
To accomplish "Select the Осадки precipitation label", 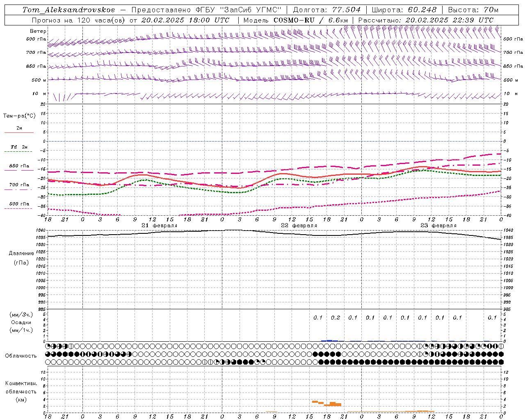I will [x=21, y=322].
